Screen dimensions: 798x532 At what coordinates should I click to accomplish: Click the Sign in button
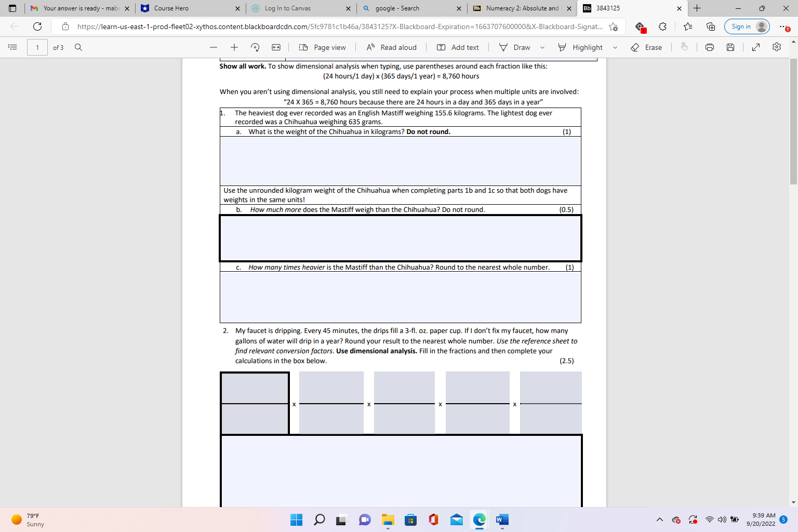(x=747, y=26)
